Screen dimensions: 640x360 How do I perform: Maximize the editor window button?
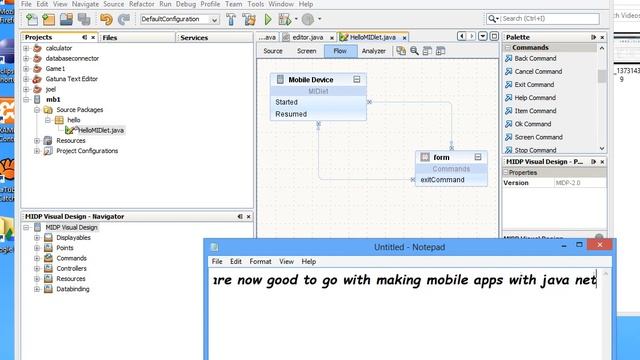pos(494,36)
